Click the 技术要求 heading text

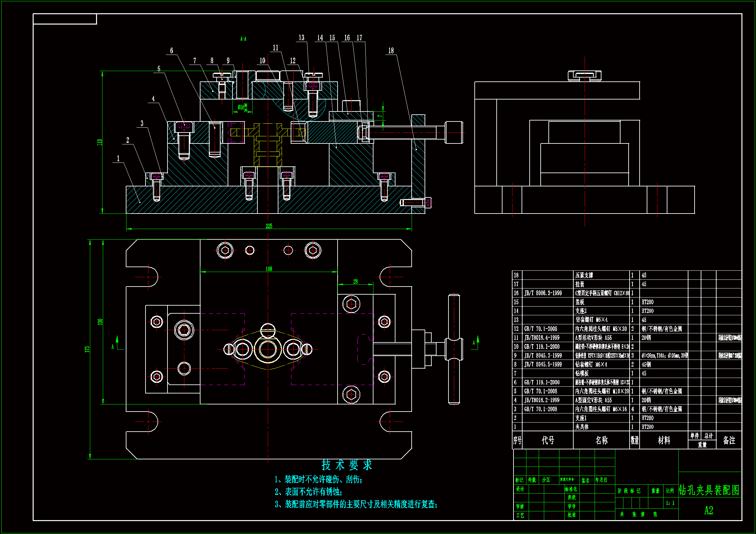click(347, 465)
